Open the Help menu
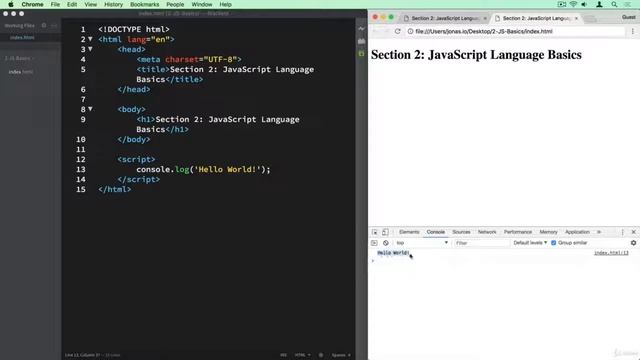The width and height of the screenshot is (640, 360). coord(225,4)
